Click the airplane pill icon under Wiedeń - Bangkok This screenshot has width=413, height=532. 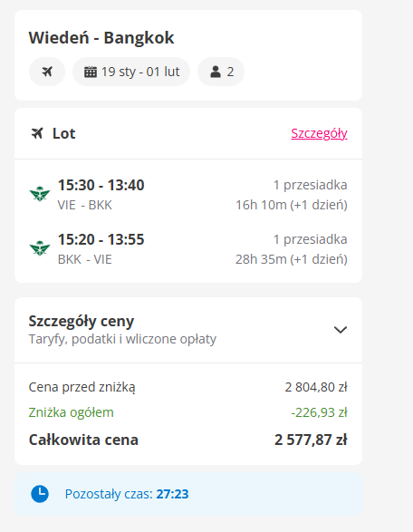[47, 72]
